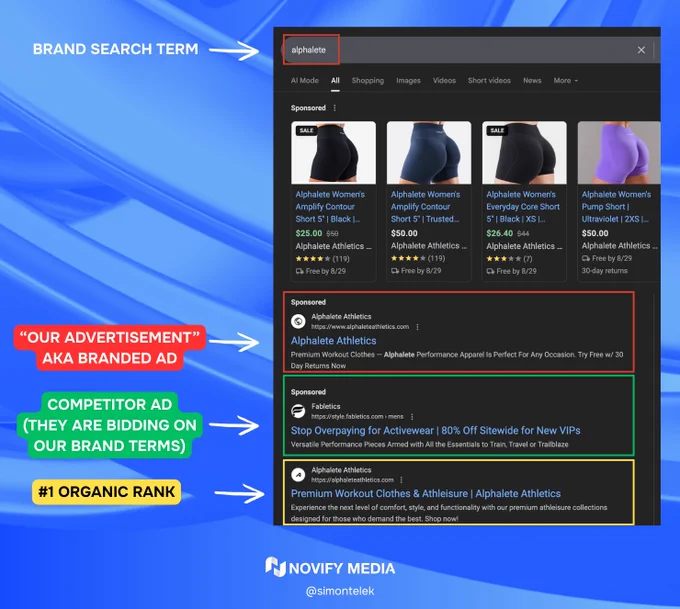Open 'Premium Workout Clothes & Athleisure' result
Image resolution: width=680 pixels, height=609 pixels.
click(425, 494)
